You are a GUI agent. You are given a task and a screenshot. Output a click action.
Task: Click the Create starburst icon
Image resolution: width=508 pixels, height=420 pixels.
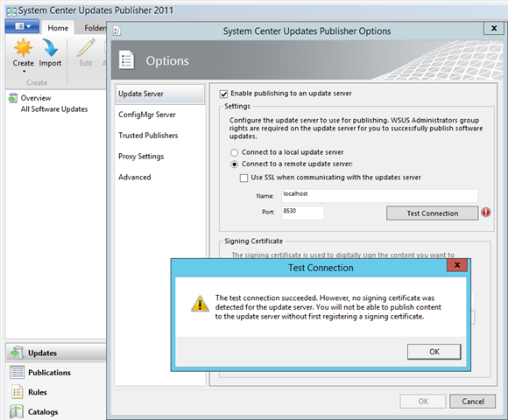point(23,47)
